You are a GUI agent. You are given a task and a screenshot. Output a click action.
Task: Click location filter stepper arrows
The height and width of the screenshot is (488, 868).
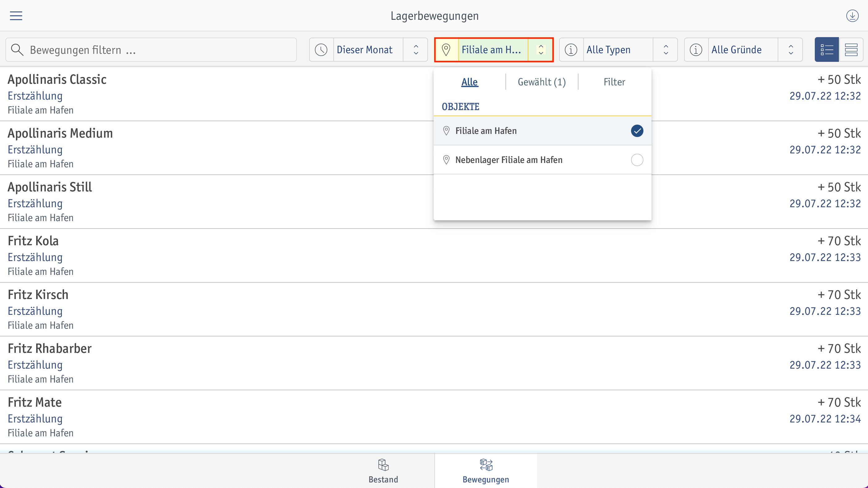pyautogui.click(x=541, y=49)
